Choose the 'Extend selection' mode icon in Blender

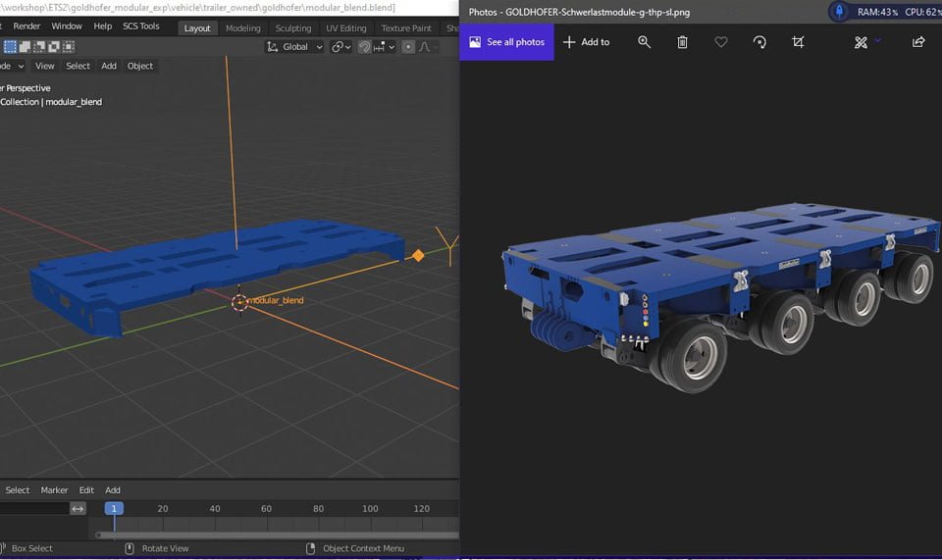26,47
